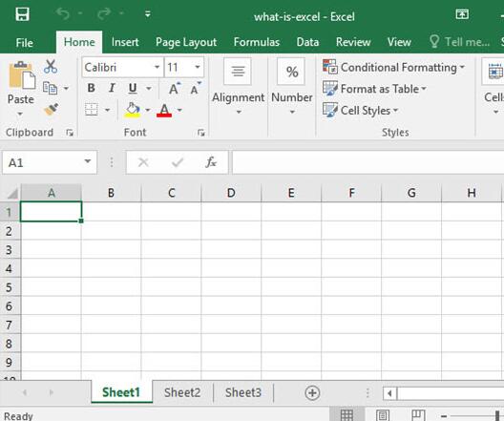This screenshot has width=504, height=421.
Task: Toggle Italic formatting
Action: click(112, 88)
